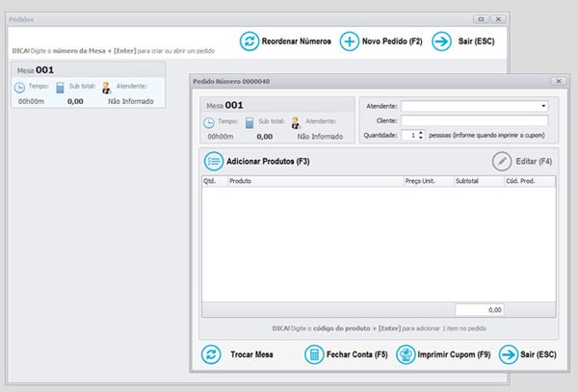Click Não Informado in order dialog
The image size is (578, 392).
pos(320,137)
